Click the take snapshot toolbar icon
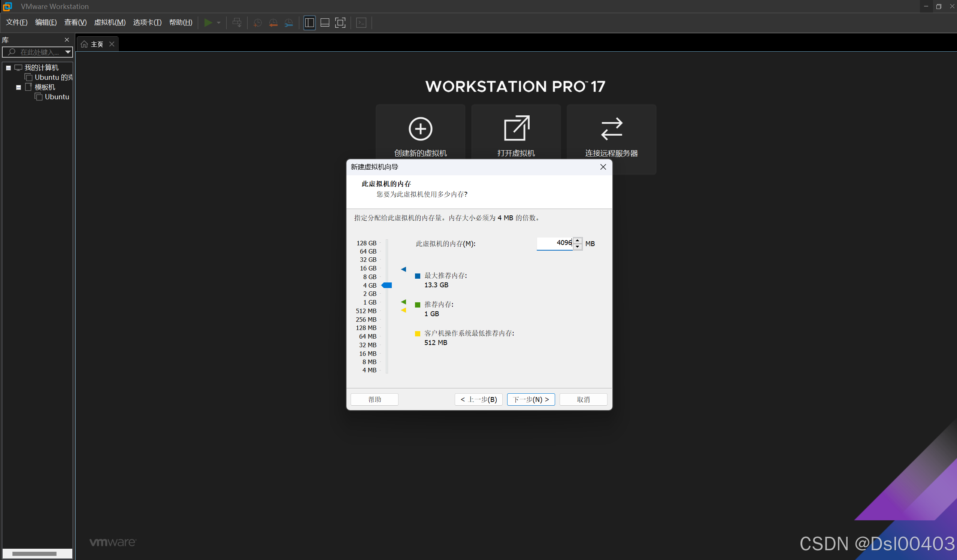Viewport: 957px width, 560px height. [x=257, y=23]
